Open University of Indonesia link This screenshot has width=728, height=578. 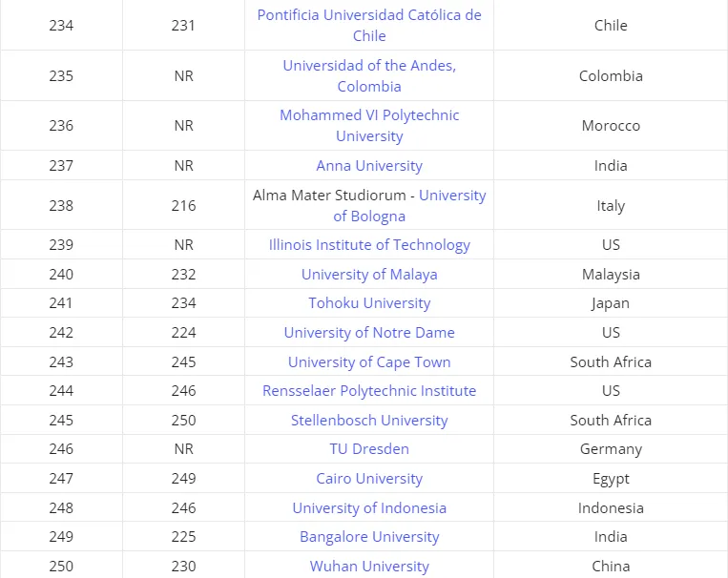(369, 508)
